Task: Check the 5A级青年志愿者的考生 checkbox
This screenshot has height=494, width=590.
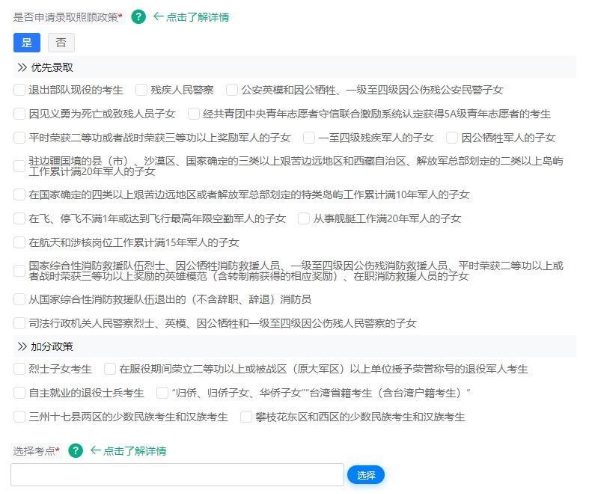Action: tap(194, 114)
